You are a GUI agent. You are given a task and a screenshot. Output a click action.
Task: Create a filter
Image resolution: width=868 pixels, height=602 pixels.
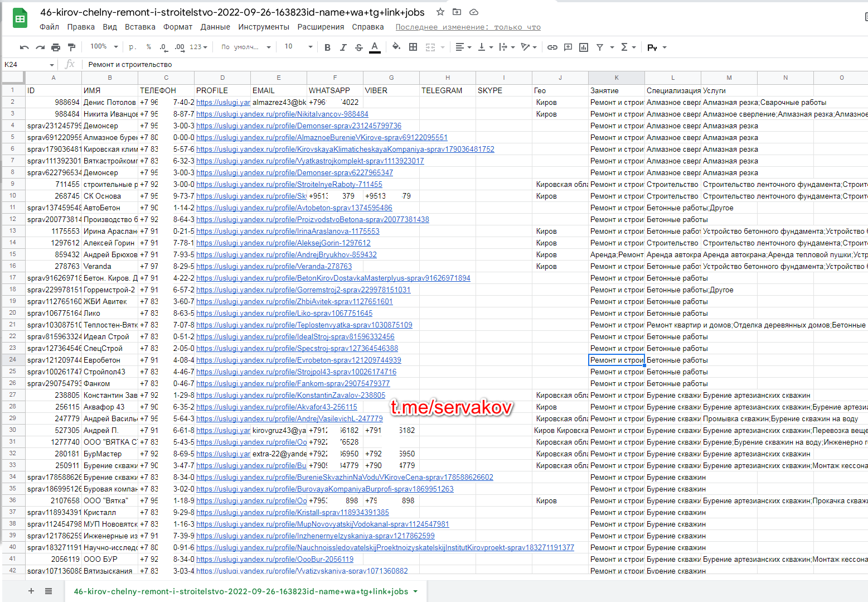pos(600,47)
